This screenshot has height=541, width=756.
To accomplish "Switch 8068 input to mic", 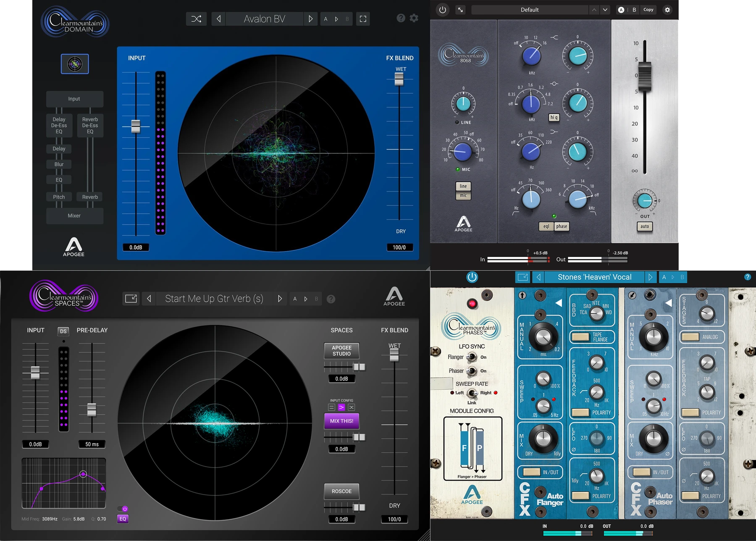I will pos(463,195).
